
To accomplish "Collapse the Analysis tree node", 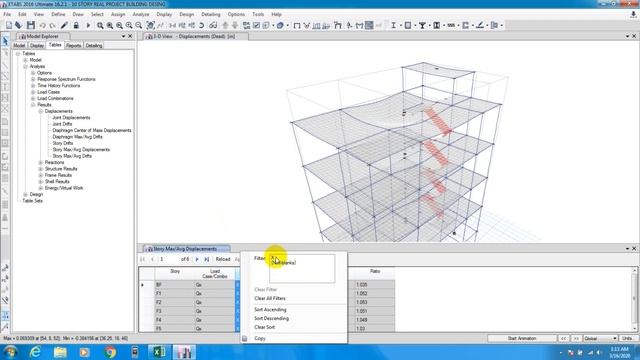I will (x=25, y=66).
